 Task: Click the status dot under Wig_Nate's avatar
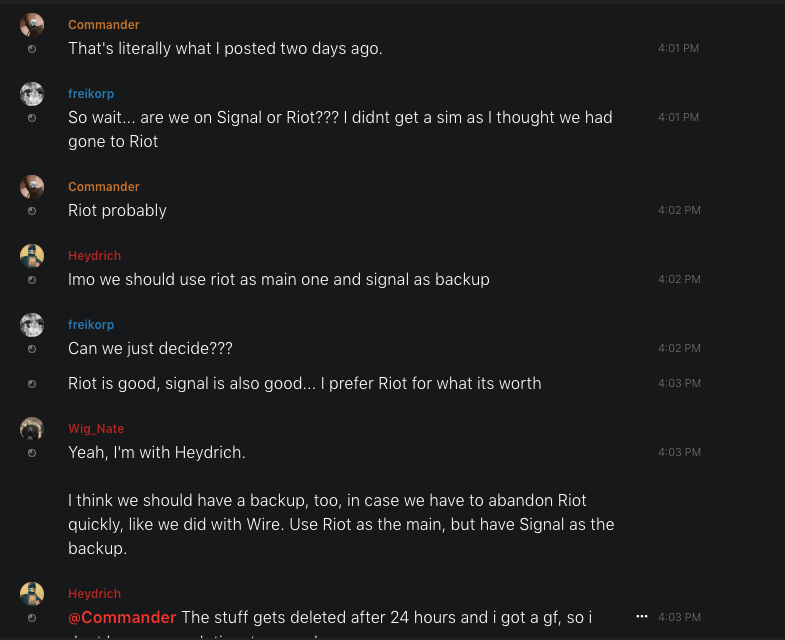[x=32, y=453]
